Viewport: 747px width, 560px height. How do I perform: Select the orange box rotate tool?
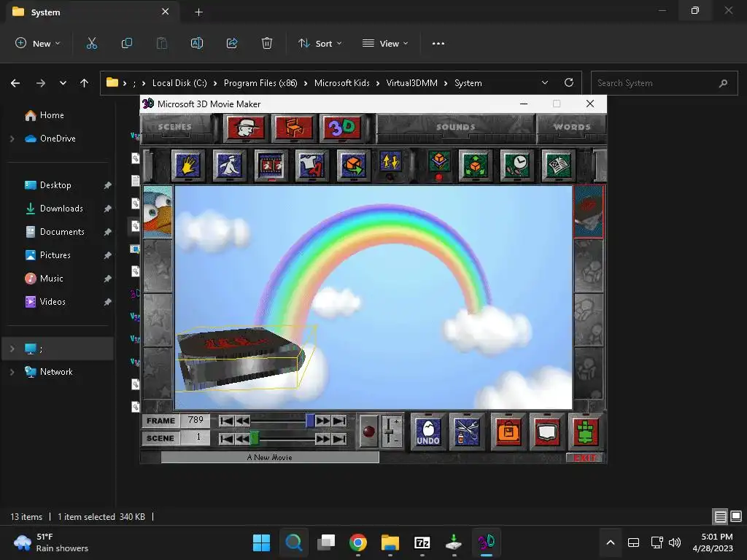pyautogui.click(x=353, y=166)
